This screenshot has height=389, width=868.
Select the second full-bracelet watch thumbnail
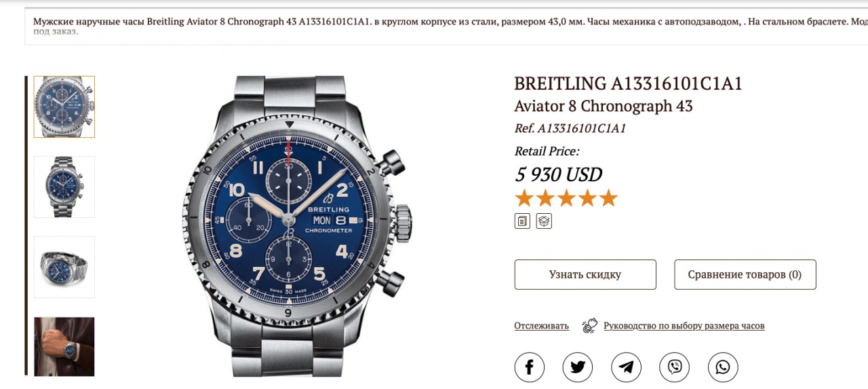click(64, 187)
